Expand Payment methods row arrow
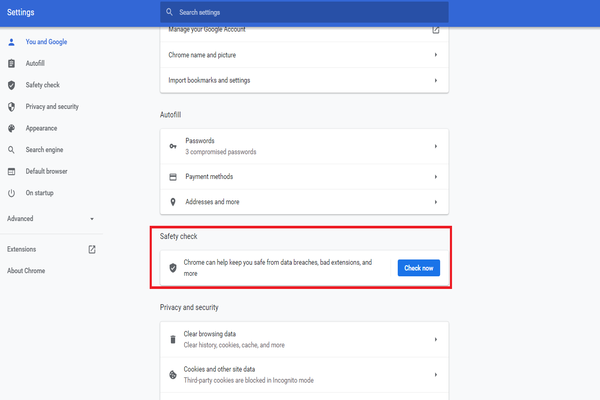The image size is (600, 400). [435, 177]
